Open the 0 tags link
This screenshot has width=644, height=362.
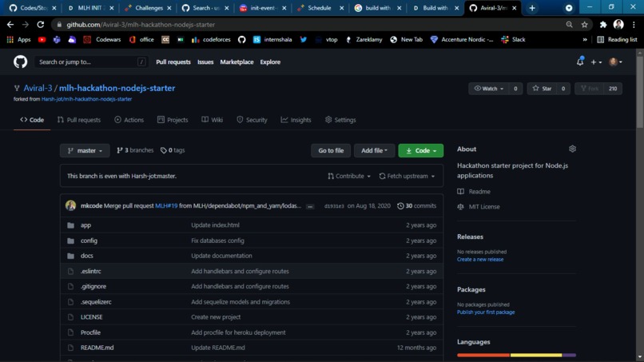click(x=173, y=150)
